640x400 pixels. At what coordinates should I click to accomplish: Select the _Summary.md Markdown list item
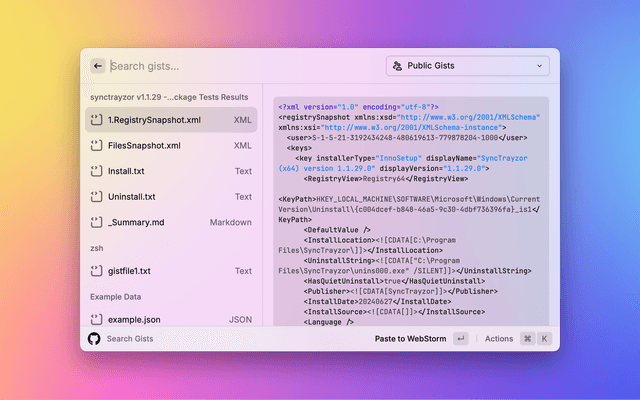170,222
